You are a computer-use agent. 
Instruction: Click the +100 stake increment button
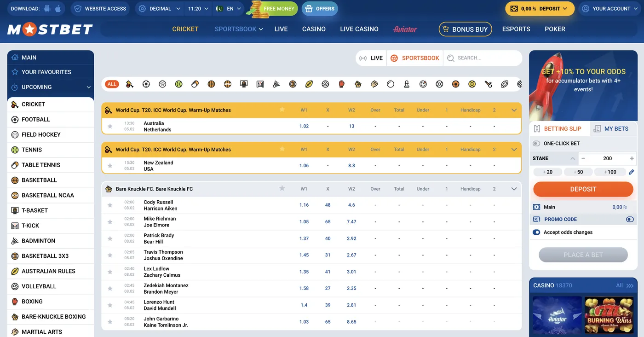coord(610,171)
